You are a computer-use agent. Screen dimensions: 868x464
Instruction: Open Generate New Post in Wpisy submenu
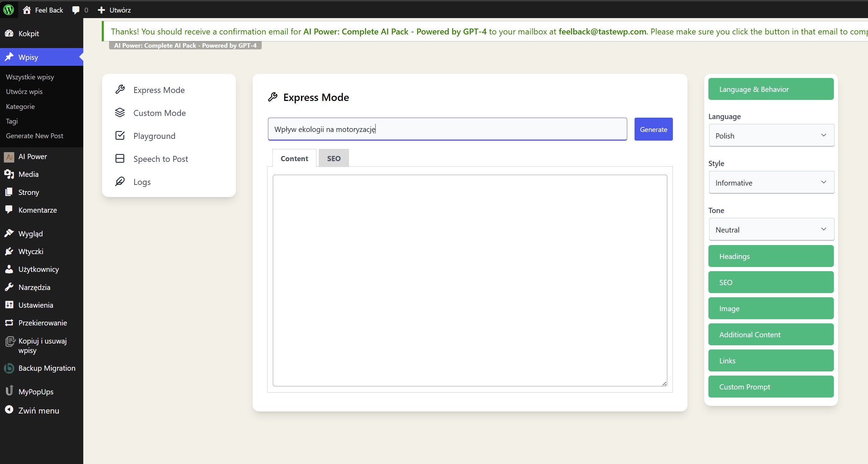point(34,136)
